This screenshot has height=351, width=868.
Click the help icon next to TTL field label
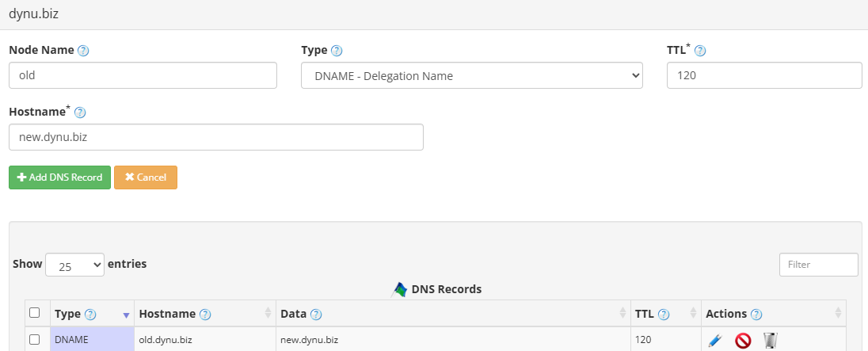700,51
